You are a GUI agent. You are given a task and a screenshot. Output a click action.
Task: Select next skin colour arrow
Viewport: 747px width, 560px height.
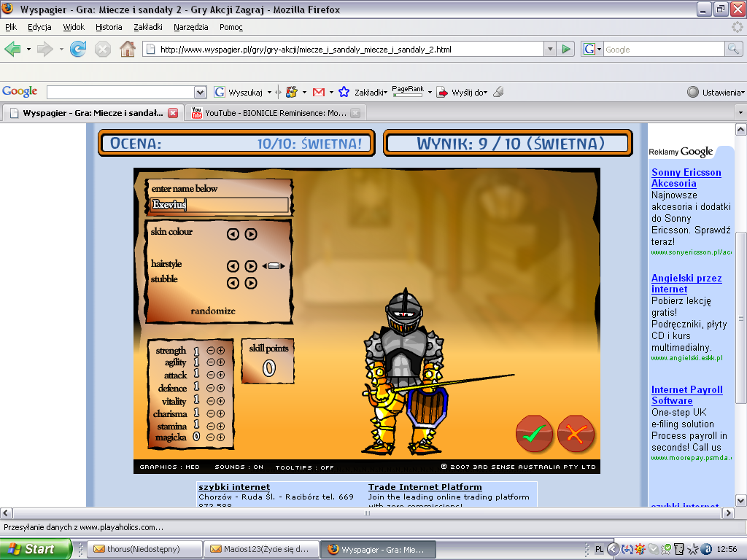pyautogui.click(x=251, y=234)
